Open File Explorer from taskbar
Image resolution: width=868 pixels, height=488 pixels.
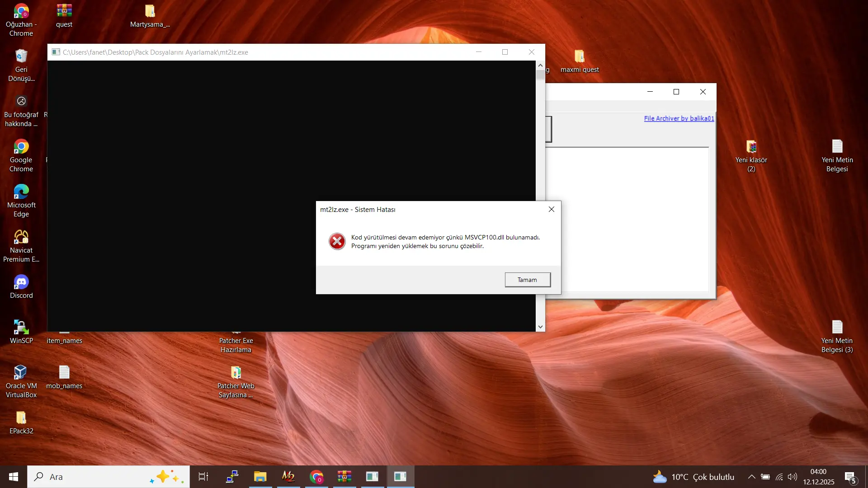pos(260,477)
